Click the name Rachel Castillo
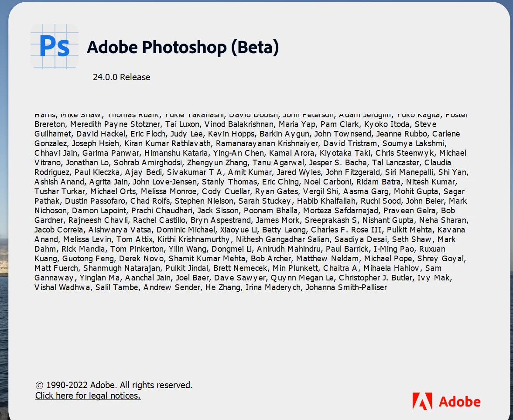Screen dimensions: 513x420 point(159,220)
